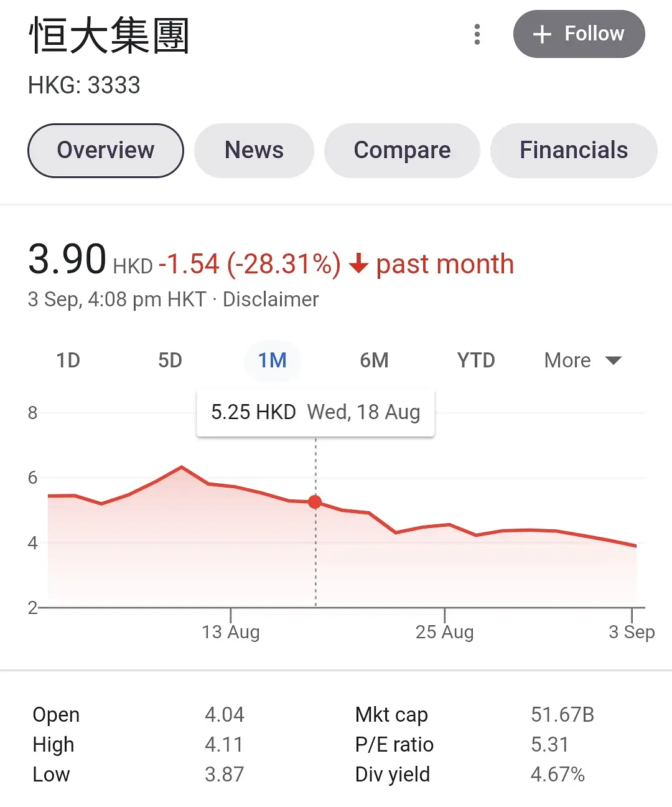672x807 pixels.
Task: Open the three-dot more options menu
Action: pos(477,34)
